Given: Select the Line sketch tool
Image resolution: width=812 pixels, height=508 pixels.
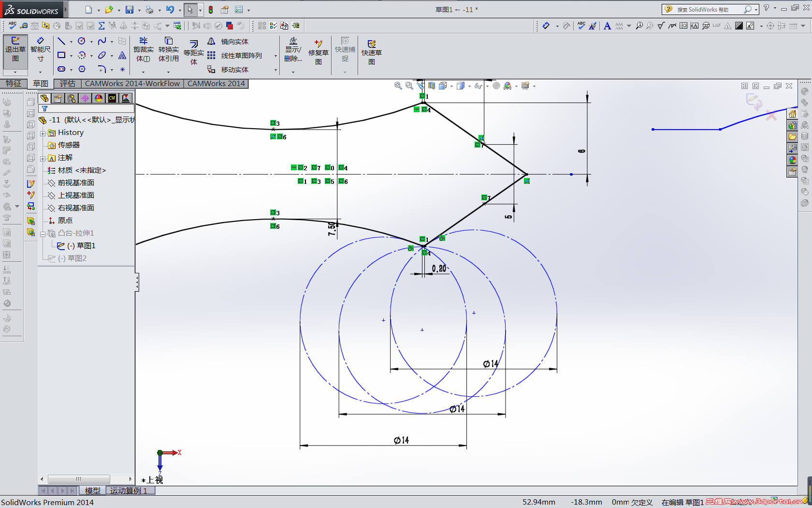Looking at the screenshot, I should coord(61,41).
